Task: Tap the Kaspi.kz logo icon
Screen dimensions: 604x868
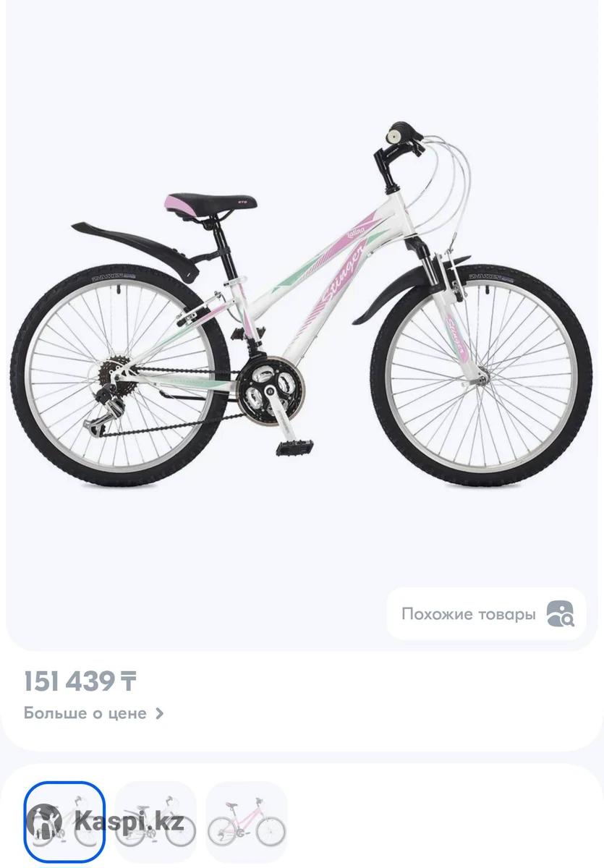Action: (x=46, y=822)
